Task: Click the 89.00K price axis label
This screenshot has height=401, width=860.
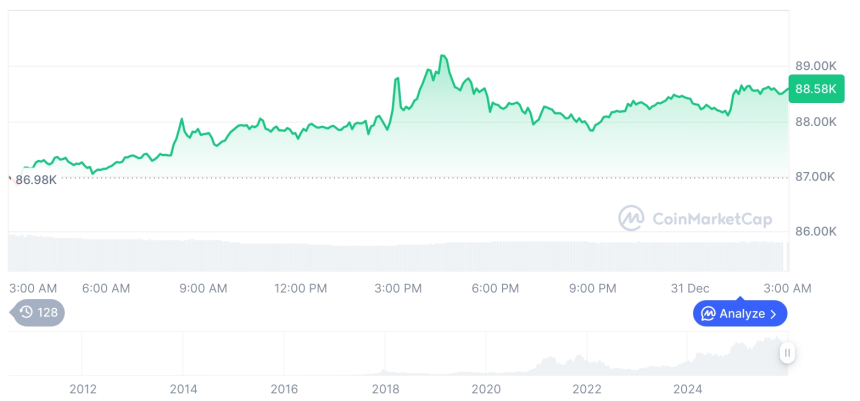Action: coord(815,66)
